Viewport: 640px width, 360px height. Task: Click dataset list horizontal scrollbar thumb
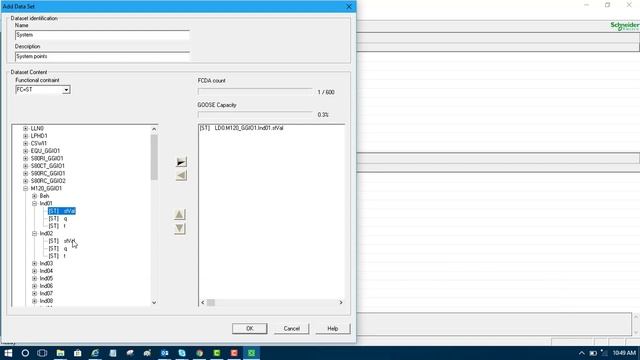pos(211,302)
